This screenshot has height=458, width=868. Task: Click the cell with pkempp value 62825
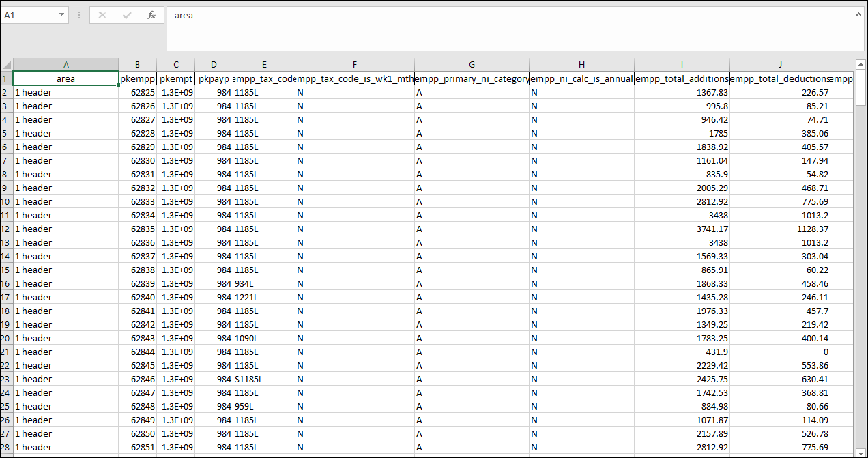137,92
